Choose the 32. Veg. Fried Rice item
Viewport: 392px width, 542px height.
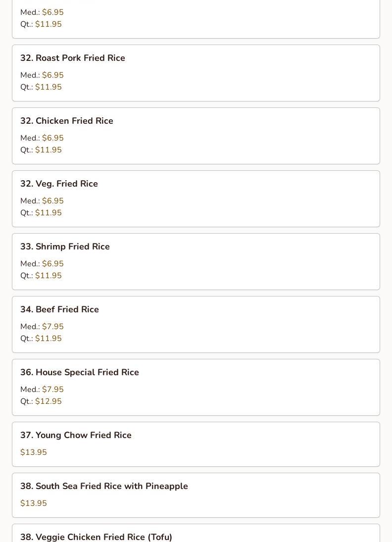196,199
